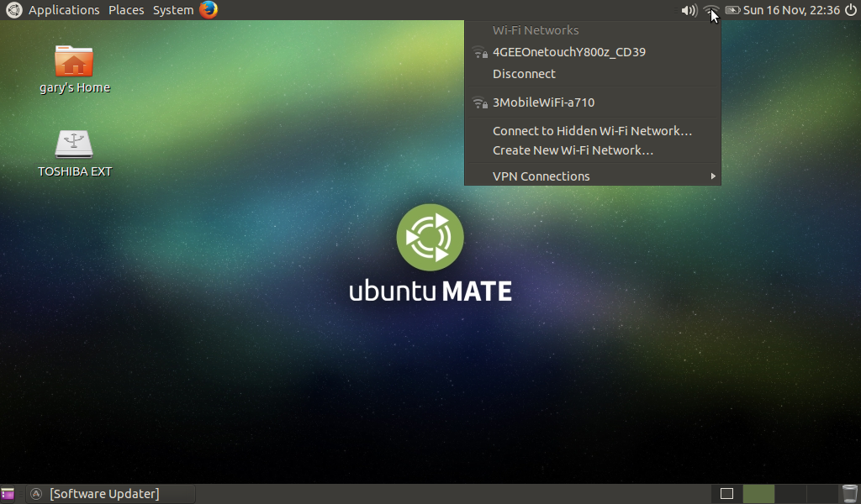Choose Create New Wi-Fi Network

click(x=593, y=150)
